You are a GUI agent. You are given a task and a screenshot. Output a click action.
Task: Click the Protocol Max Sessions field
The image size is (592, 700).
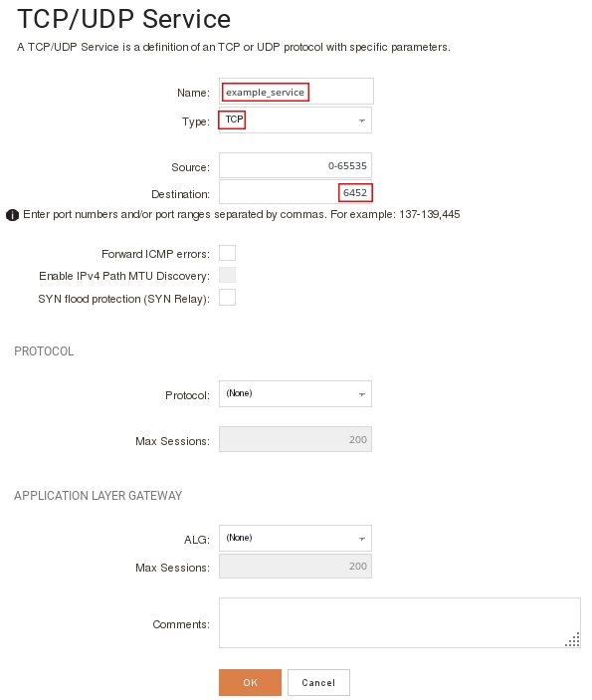point(296,439)
